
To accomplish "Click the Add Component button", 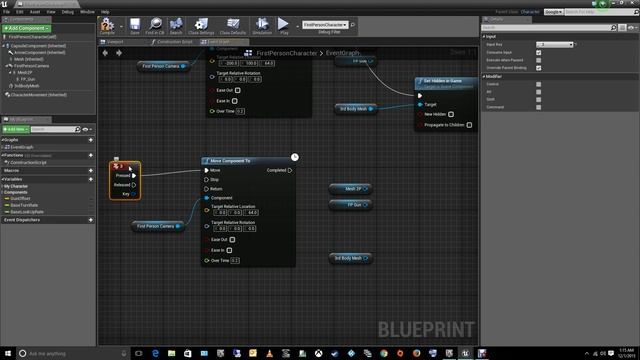I will [27, 28].
